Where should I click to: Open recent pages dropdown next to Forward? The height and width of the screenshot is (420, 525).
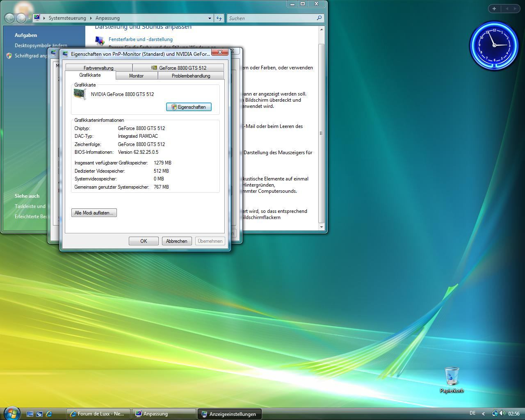pos(29,18)
